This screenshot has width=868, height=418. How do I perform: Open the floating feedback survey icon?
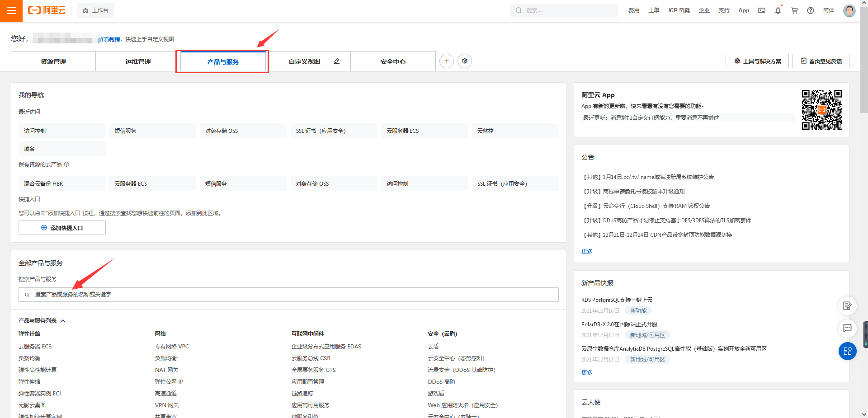pos(848,306)
